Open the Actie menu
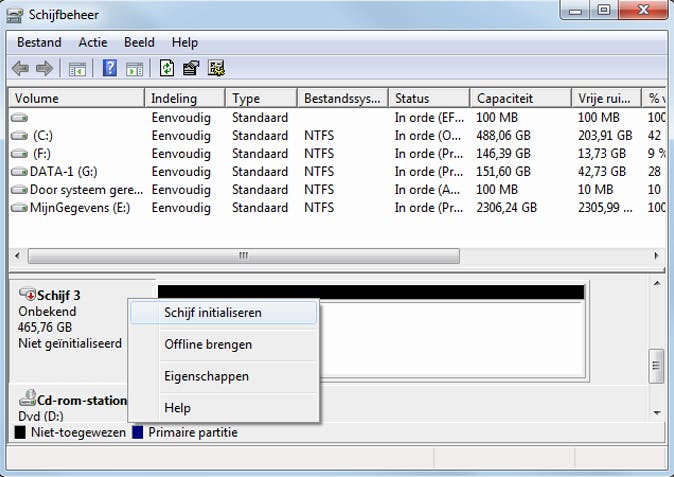This screenshot has height=477, width=674. tap(93, 42)
